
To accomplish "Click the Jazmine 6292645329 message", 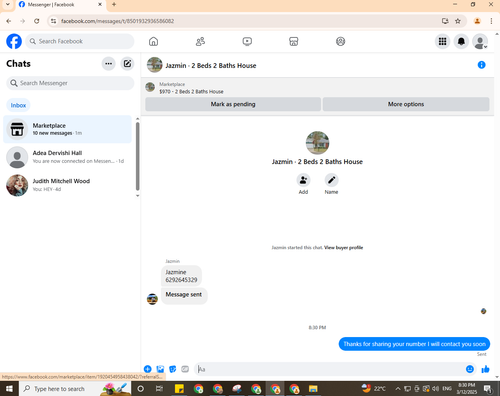I will [x=181, y=276].
